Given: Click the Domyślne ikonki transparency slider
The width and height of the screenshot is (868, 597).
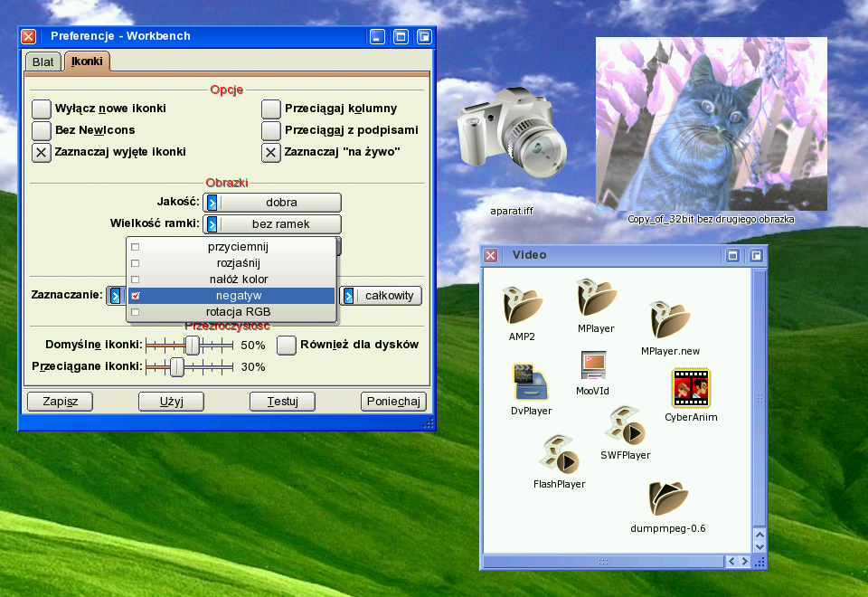Looking at the screenshot, I should (192, 345).
